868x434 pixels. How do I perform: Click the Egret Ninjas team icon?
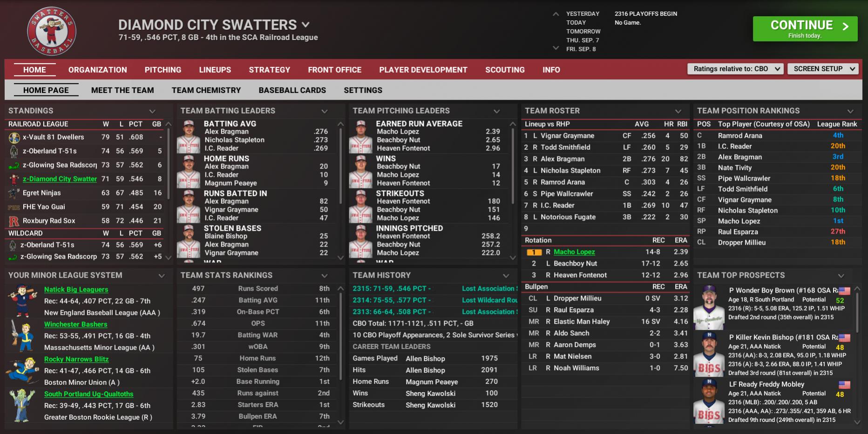tap(14, 193)
